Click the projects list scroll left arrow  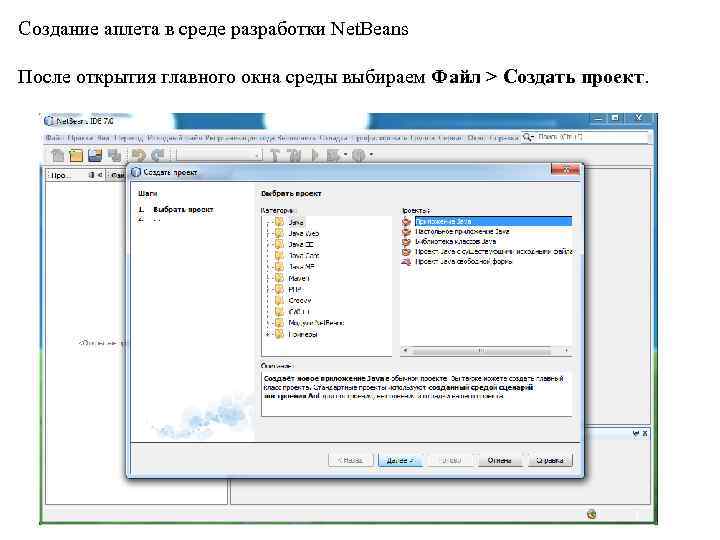tap(405, 350)
